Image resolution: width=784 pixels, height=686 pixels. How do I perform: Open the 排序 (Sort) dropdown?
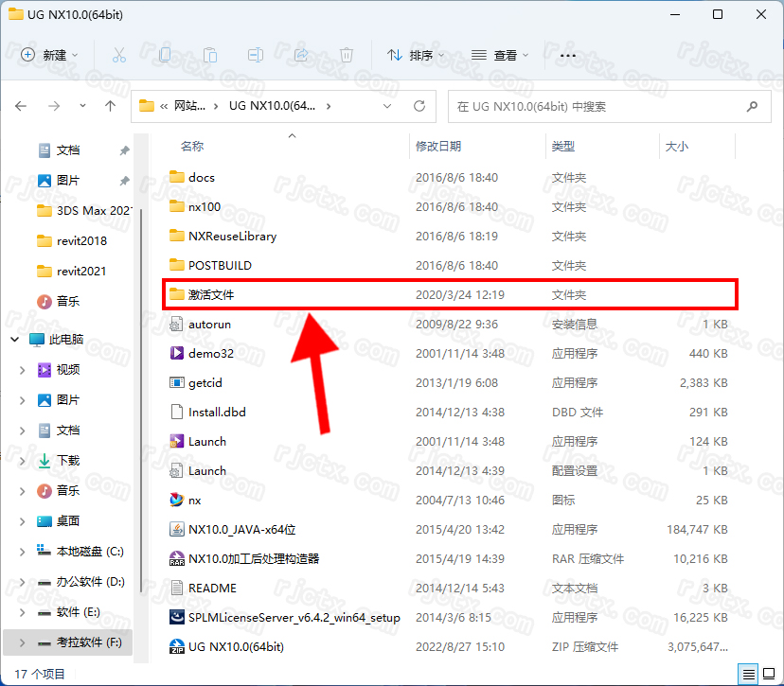pos(416,55)
